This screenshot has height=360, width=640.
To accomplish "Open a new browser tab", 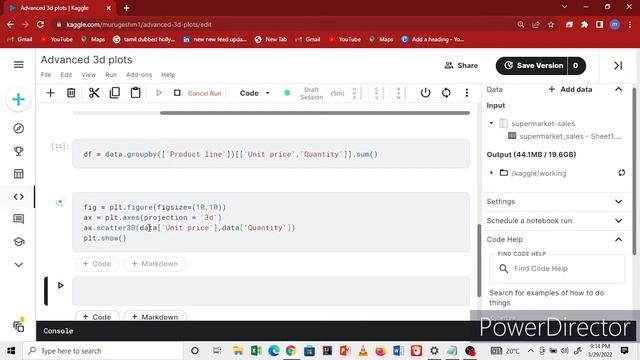I will [x=127, y=8].
